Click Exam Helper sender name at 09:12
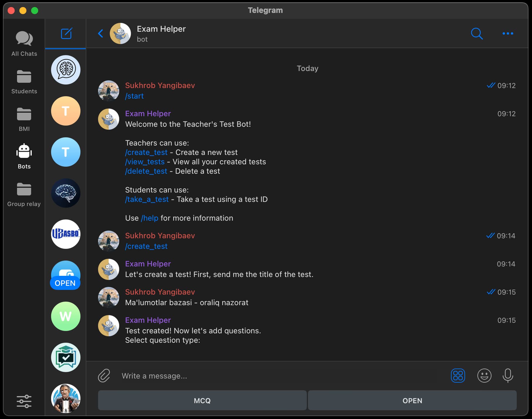532x419 pixels. pyautogui.click(x=148, y=114)
